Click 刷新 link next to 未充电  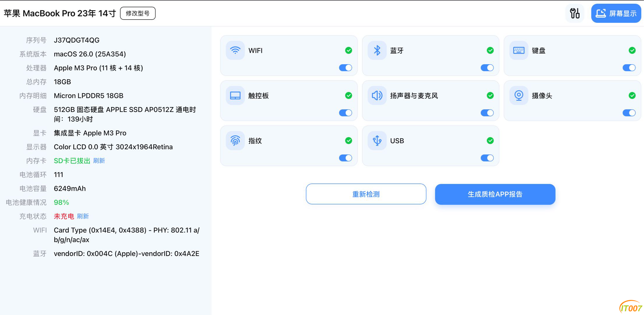(83, 216)
